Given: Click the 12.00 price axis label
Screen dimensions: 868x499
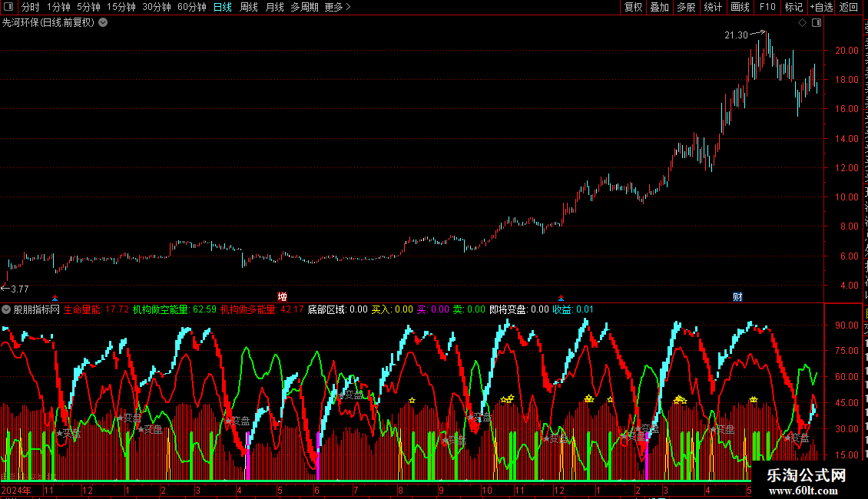Looking at the screenshot, I should (846, 168).
